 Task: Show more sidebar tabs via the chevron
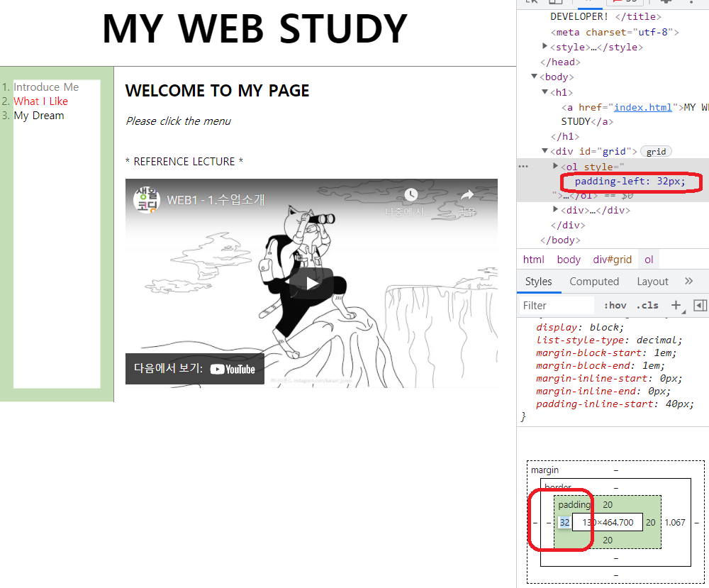click(688, 281)
